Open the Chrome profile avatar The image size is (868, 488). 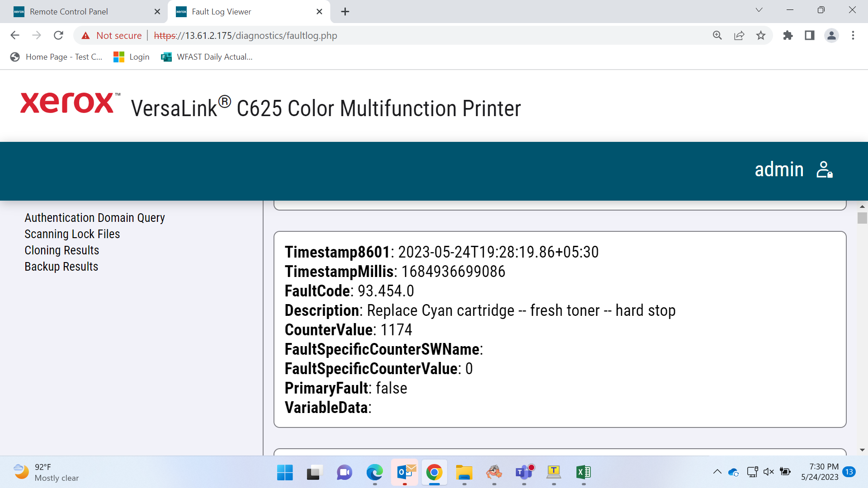831,35
